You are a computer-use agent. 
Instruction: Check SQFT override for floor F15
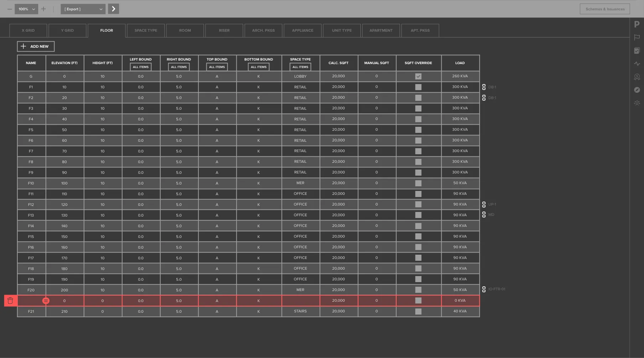pos(418,237)
